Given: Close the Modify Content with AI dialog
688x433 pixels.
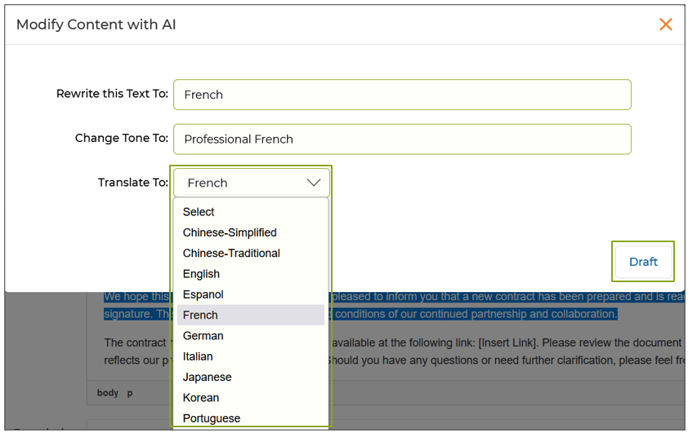Looking at the screenshot, I should (x=665, y=25).
